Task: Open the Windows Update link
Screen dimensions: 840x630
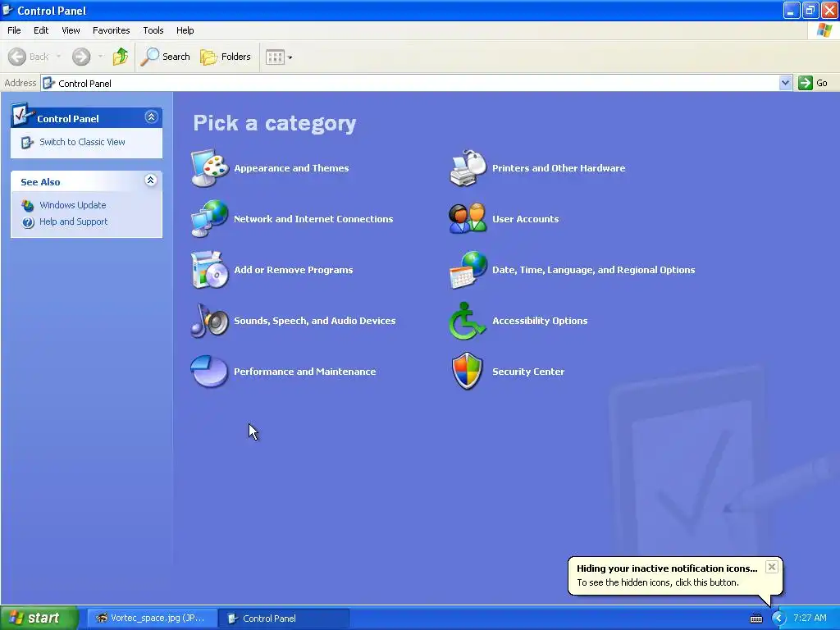Action: (73, 205)
